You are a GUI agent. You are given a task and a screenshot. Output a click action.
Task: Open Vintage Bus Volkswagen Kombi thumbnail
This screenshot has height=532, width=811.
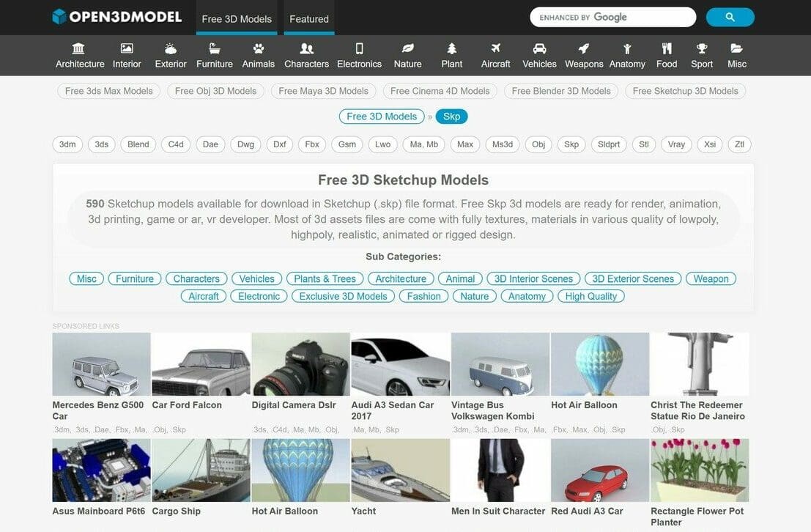(500, 364)
